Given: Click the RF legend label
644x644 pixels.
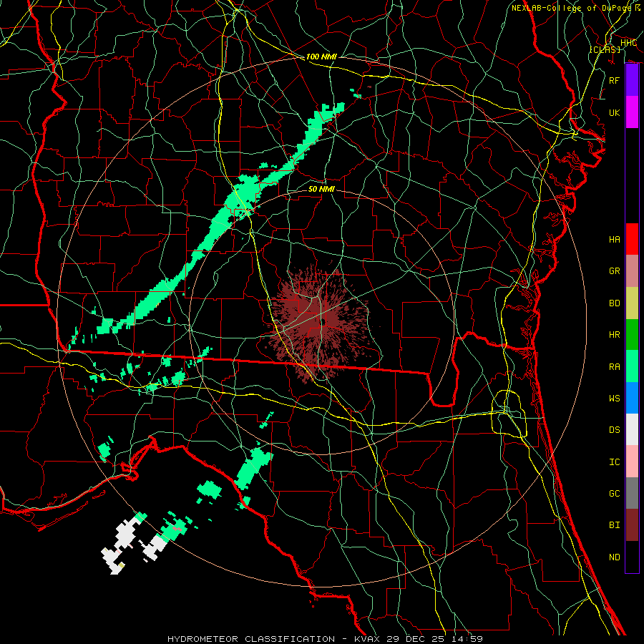Looking at the screenshot, I should click(614, 80).
